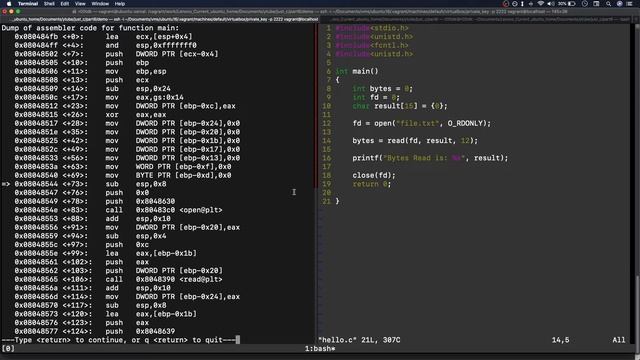
Task: Click 'BYTE PTR [ebp-0xd],0x0' line
Action: (x=123, y=175)
